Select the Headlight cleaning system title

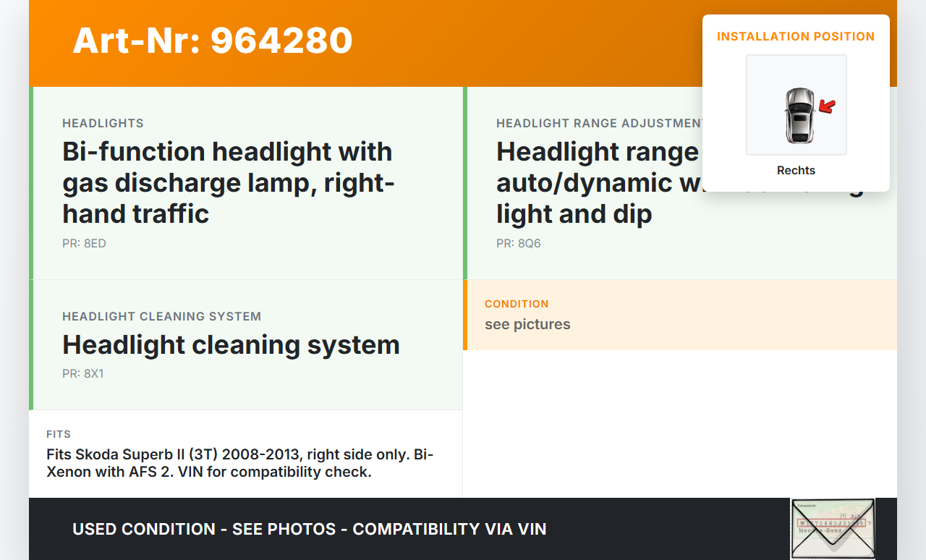(231, 344)
